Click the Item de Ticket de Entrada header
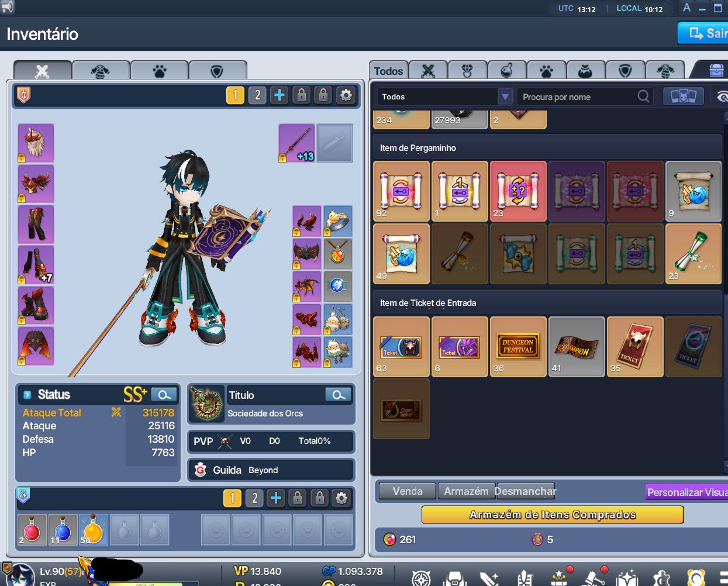Viewport: 728px width, 586px height. pyautogui.click(x=547, y=303)
